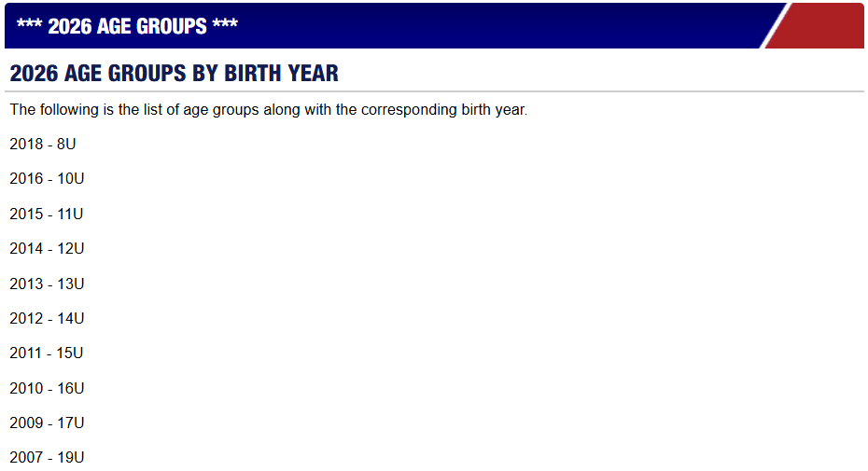Click the '2015 - 11U' line
The height and width of the screenshot is (471, 868).
(47, 215)
